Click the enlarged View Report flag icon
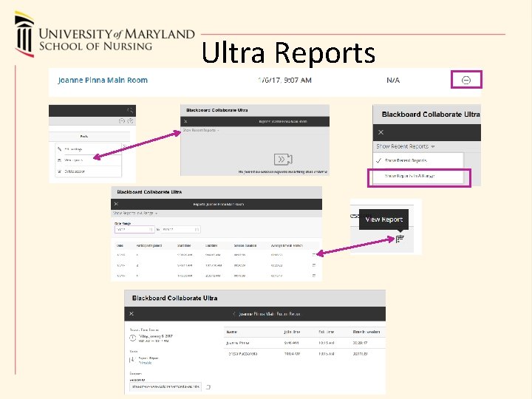 coord(400,239)
